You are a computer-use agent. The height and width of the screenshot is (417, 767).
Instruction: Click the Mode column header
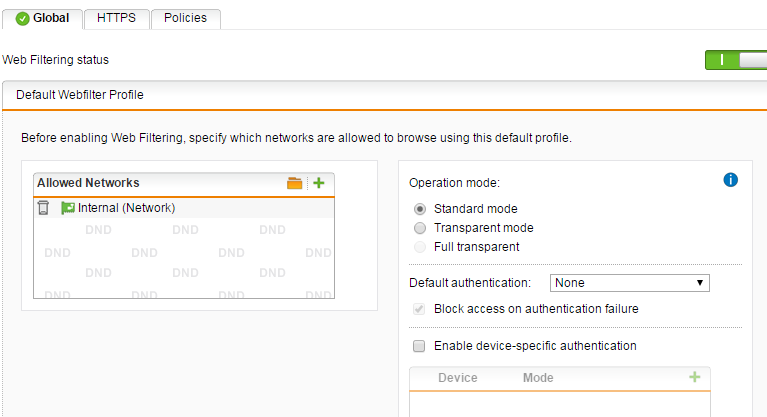click(538, 378)
